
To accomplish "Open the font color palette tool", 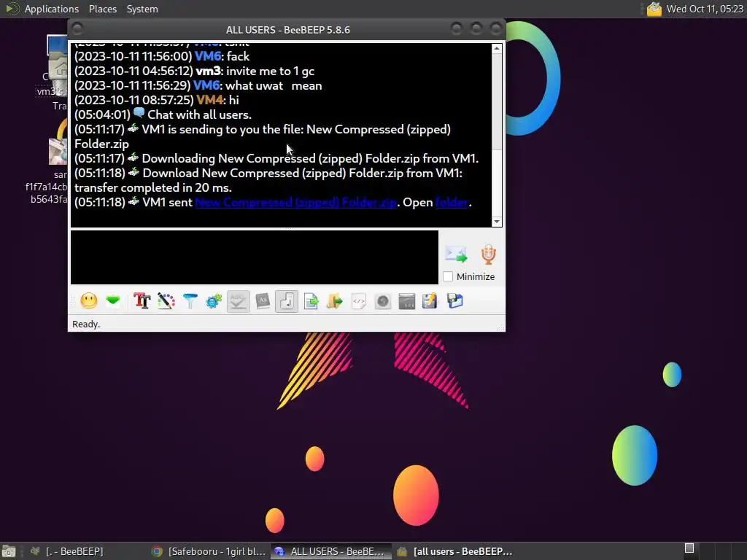I will tap(166, 301).
